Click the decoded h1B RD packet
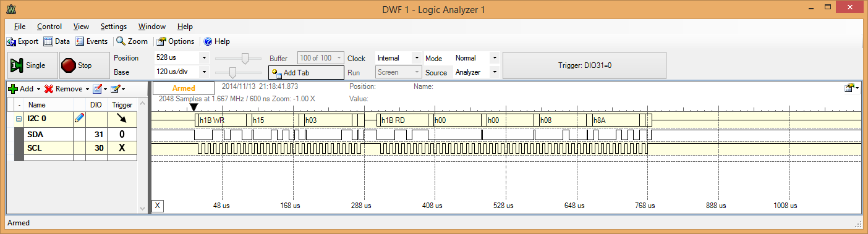 (x=404, y=120)
